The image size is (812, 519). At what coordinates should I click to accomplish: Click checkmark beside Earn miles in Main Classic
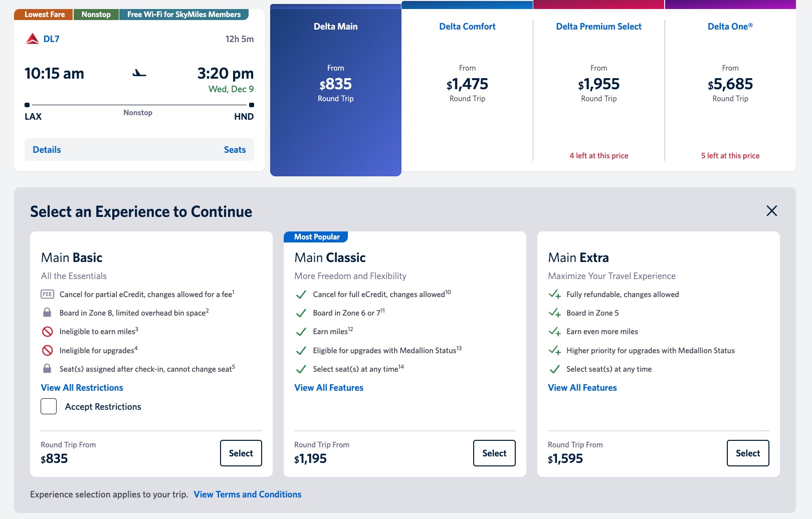click(x=301, y=332)
